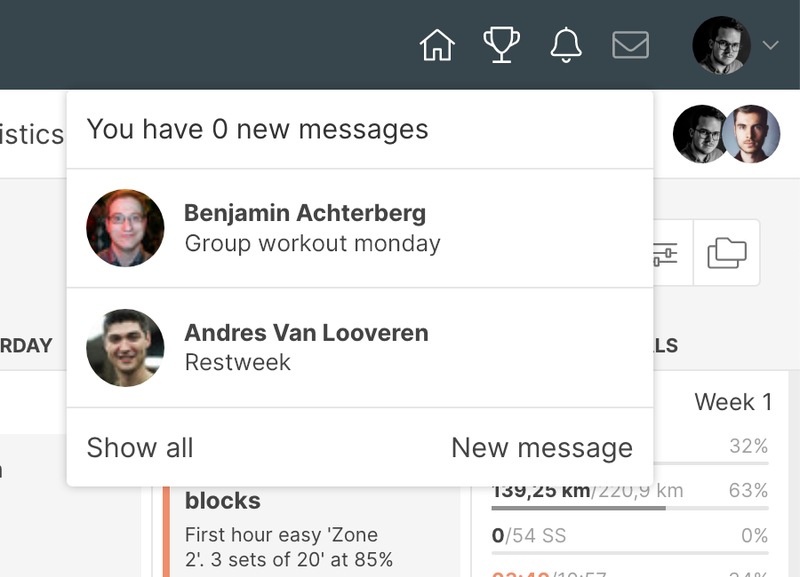Select the day header tab on the left
The image size is (800, 577).
click(26, 345)
